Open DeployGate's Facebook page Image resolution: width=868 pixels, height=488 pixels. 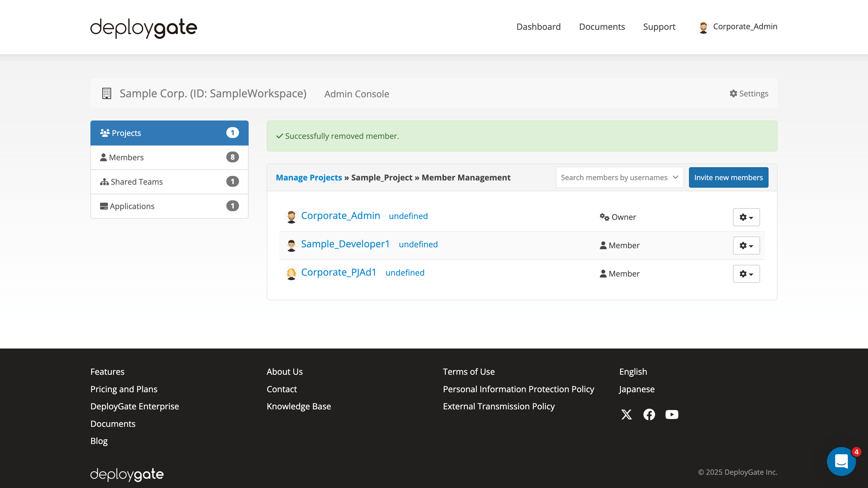[x=649, y=414]
